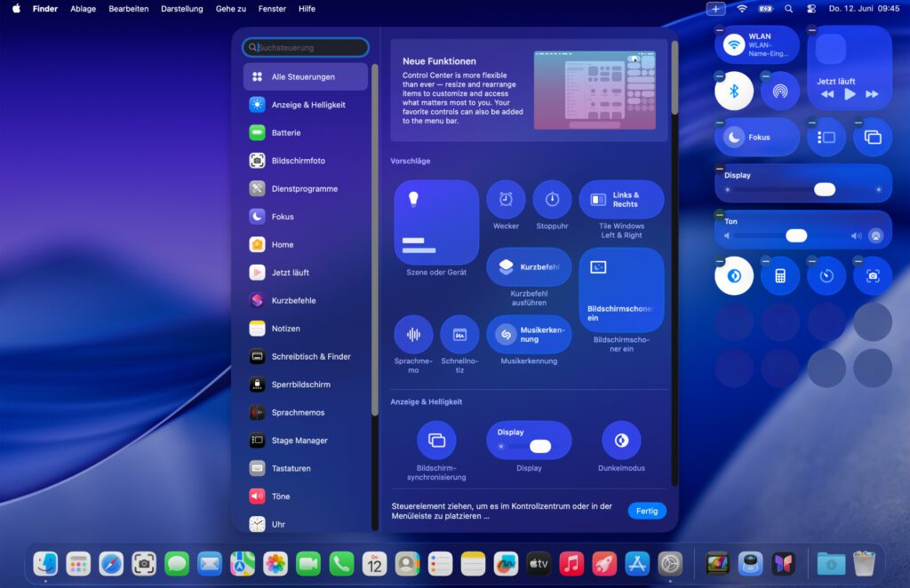This screenshot has width=910, height=588.
Task: Select the Bluetooth icon in the control grid
Action: point(733,91)
